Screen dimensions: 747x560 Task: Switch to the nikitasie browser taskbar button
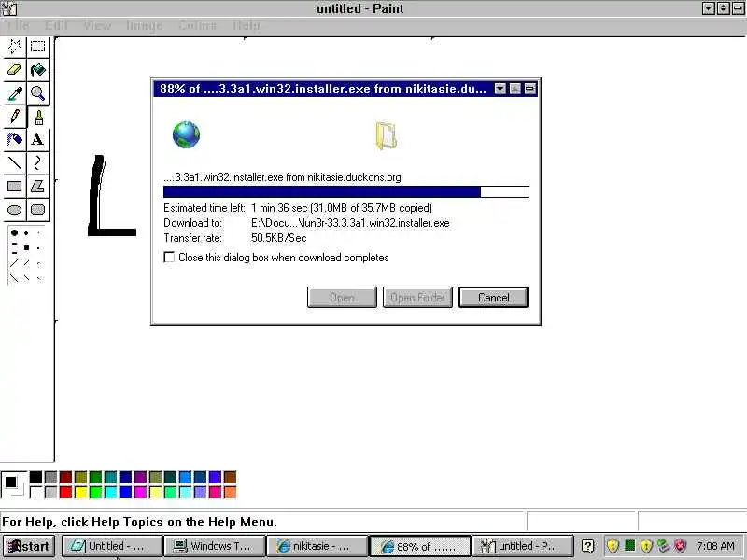pos(317,546)
